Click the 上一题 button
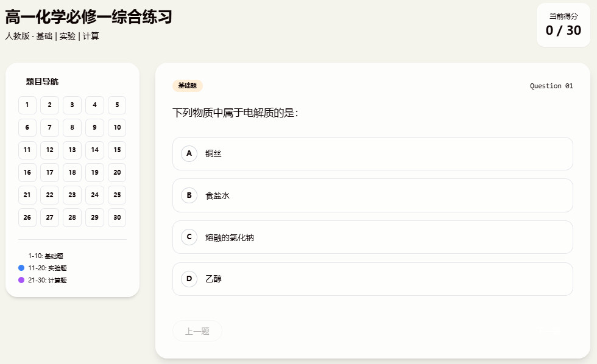 [197, 331]
